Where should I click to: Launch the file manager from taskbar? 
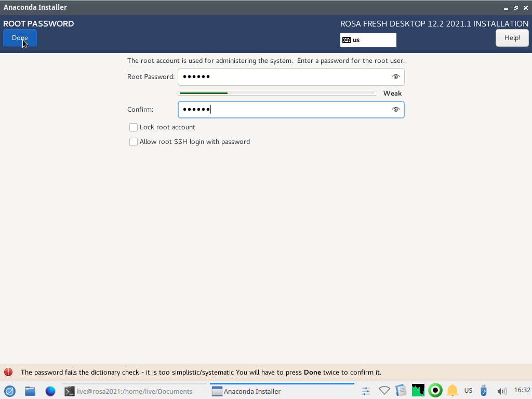pos(30,391)
